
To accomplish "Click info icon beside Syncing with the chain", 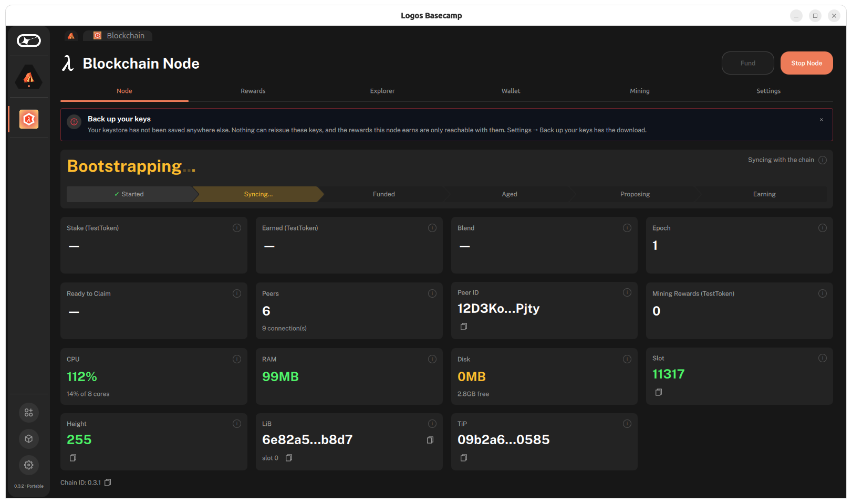I will tap(823, 160).
